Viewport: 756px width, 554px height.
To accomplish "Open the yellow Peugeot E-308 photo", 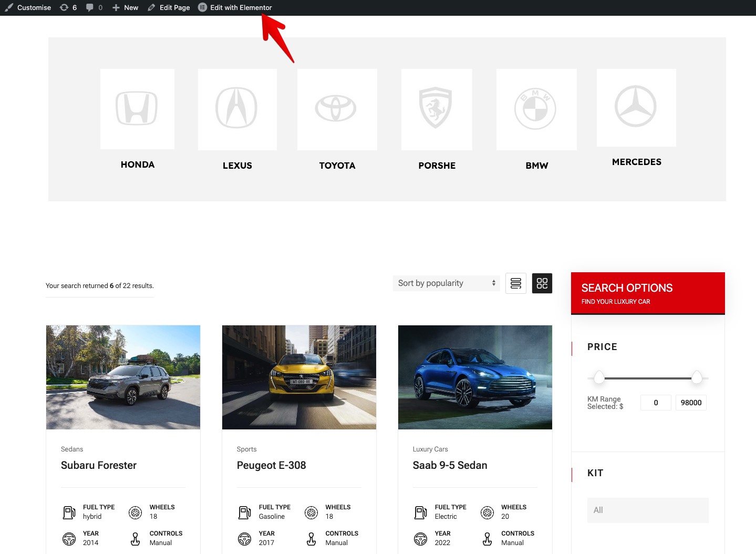I will tap(299, 377).
